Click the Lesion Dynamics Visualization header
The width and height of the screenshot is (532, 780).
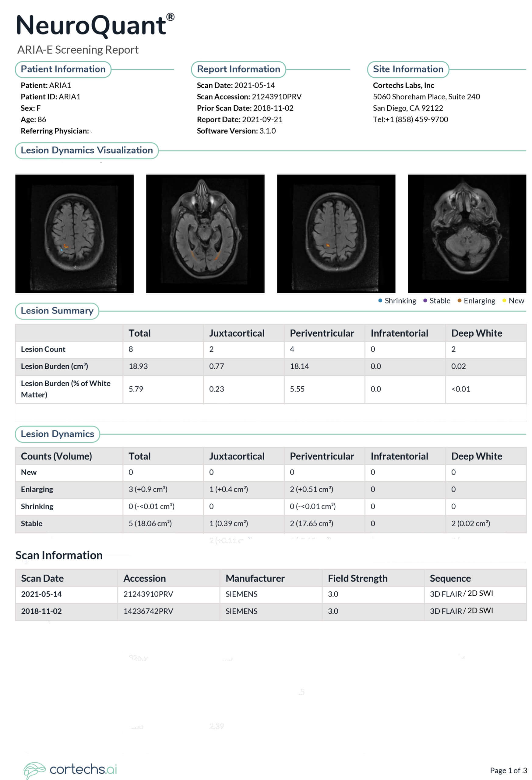87,150
